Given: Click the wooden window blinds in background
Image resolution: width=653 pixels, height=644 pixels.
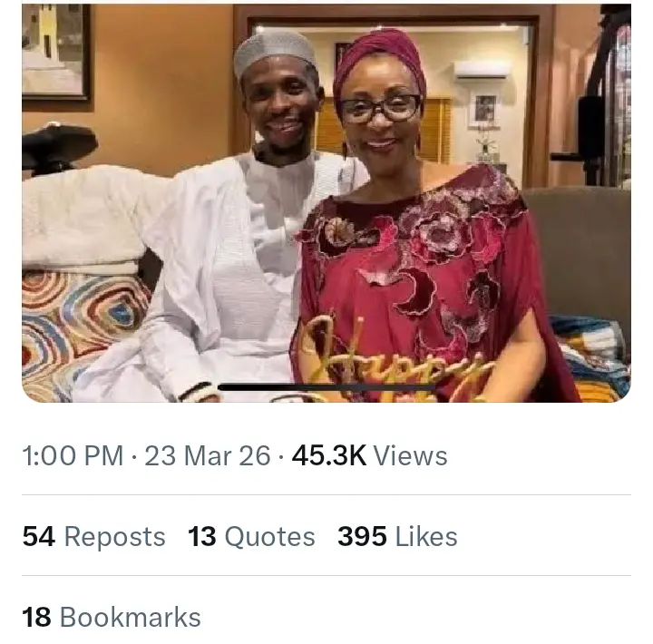Looking at the screenshot, I should (434, 127).
